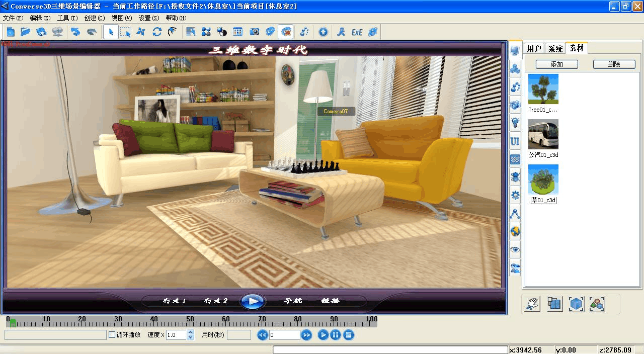Viewport: 644px width, 354px height.
Task: Click the 行走1 button in the viewport
Action: 175,301
